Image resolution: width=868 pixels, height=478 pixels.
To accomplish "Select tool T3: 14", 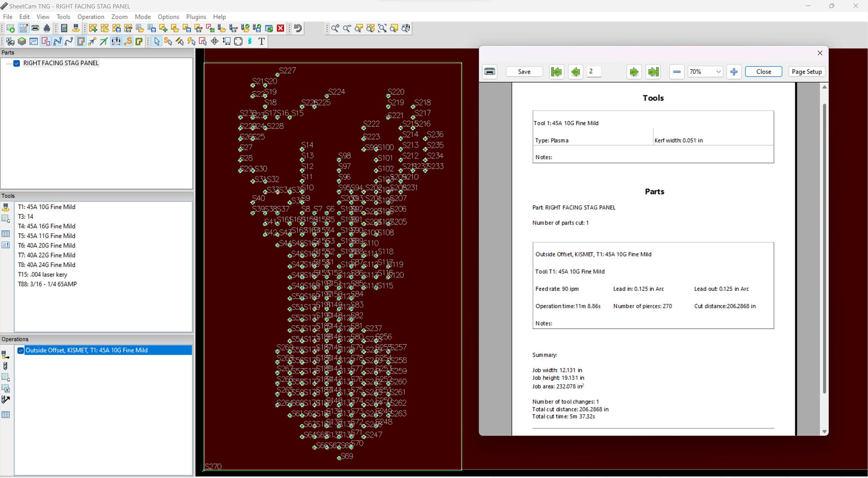I will pyautogui.click(x=26, y=217).
